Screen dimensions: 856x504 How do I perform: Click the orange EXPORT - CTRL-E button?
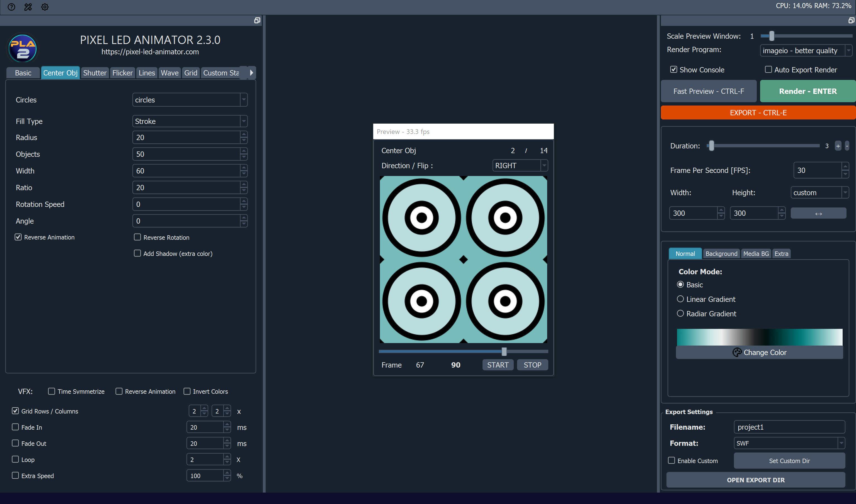(x=758, y=113)
